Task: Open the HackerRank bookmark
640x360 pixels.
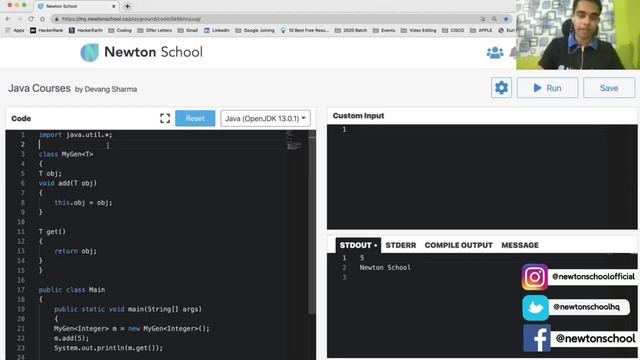Action: pos(47,30)
